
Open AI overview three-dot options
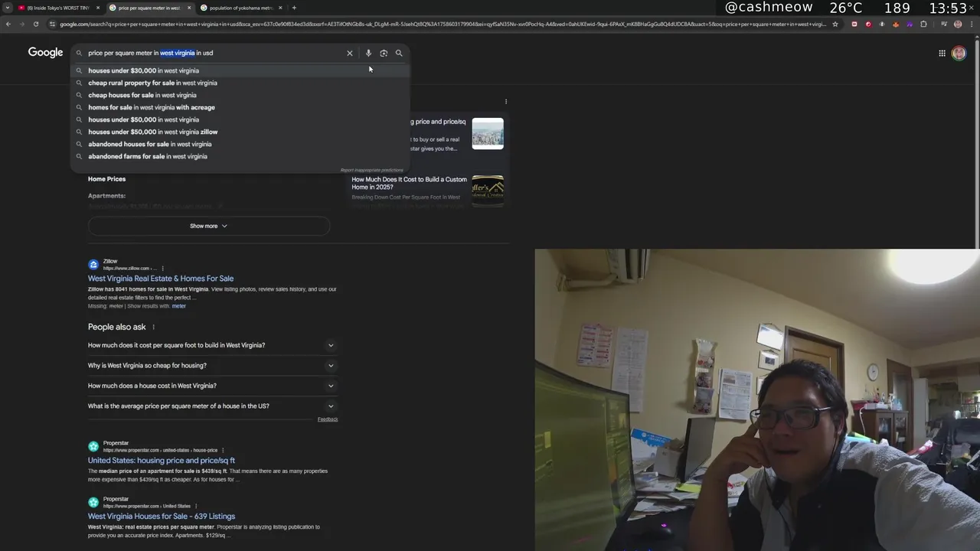(x=506, y=101)
